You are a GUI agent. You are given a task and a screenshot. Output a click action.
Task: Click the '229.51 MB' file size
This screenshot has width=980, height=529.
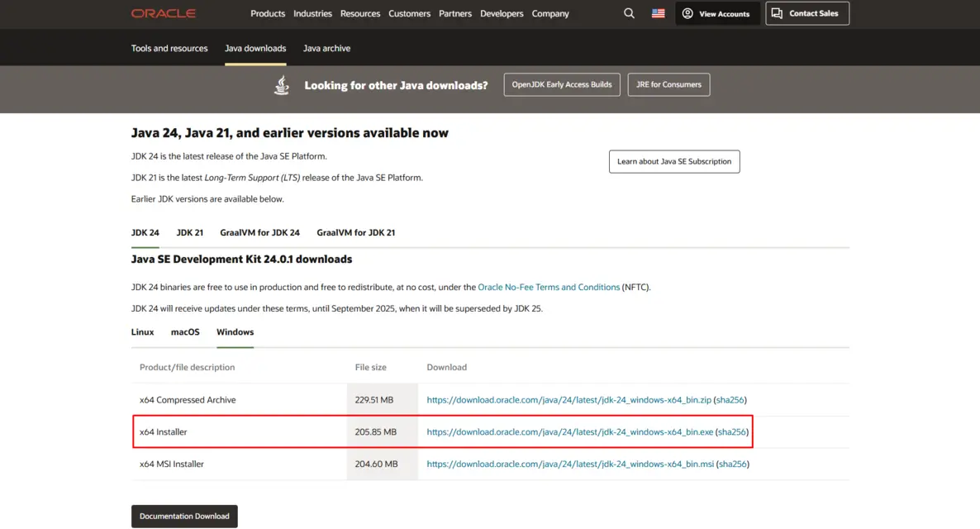click(374, 399)
